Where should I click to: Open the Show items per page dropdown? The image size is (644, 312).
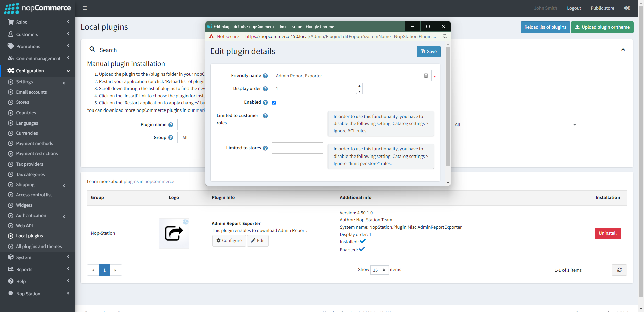coord(379,270)
